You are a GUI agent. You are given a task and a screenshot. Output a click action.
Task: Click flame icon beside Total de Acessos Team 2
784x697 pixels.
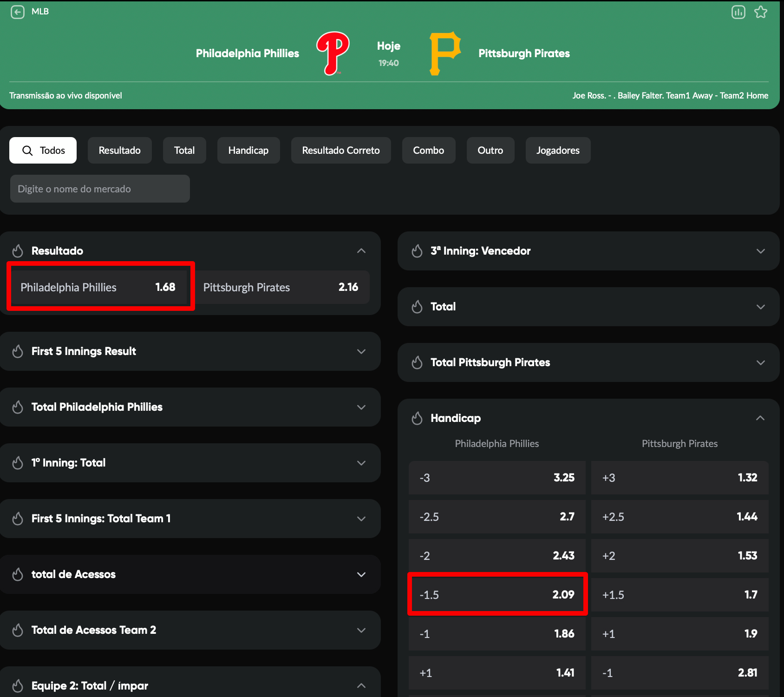point(18,630)
